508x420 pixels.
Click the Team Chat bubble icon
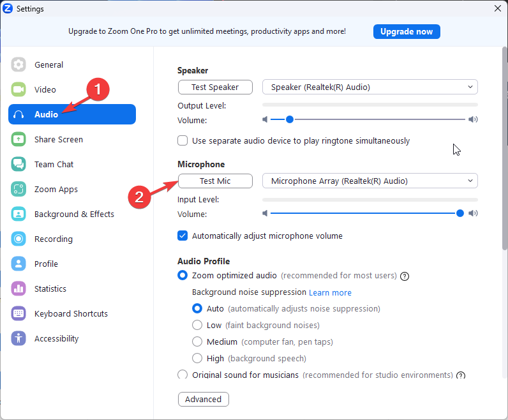pos(19,164)
